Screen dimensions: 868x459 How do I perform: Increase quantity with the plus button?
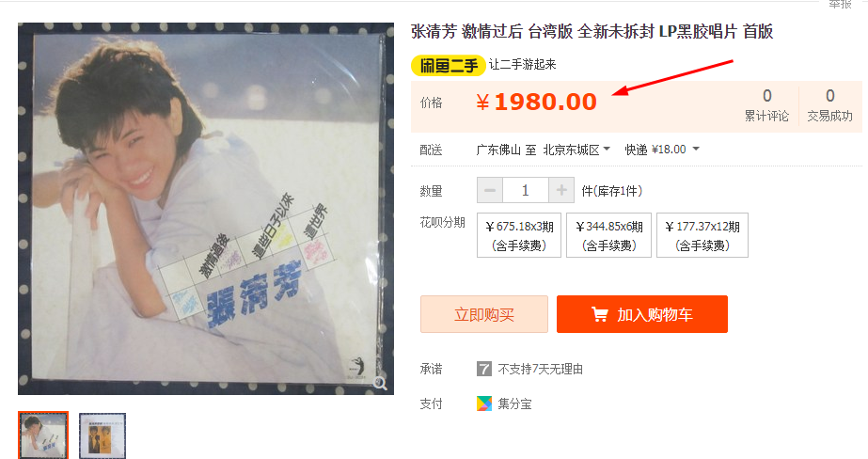point(561,190)
